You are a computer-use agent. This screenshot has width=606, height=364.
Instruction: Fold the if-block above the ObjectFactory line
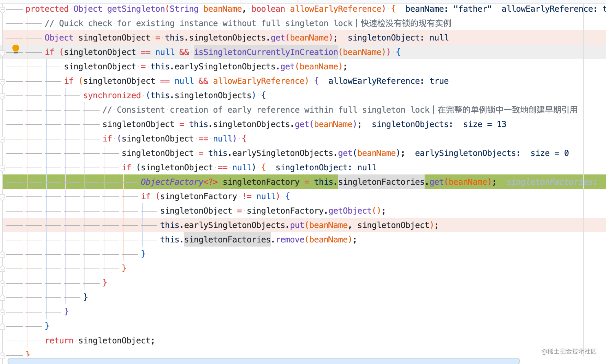click(x=2, y=168)
